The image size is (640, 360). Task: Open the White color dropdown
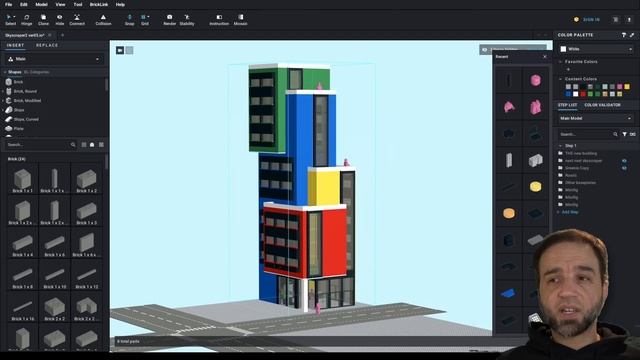tap(596, 49)
